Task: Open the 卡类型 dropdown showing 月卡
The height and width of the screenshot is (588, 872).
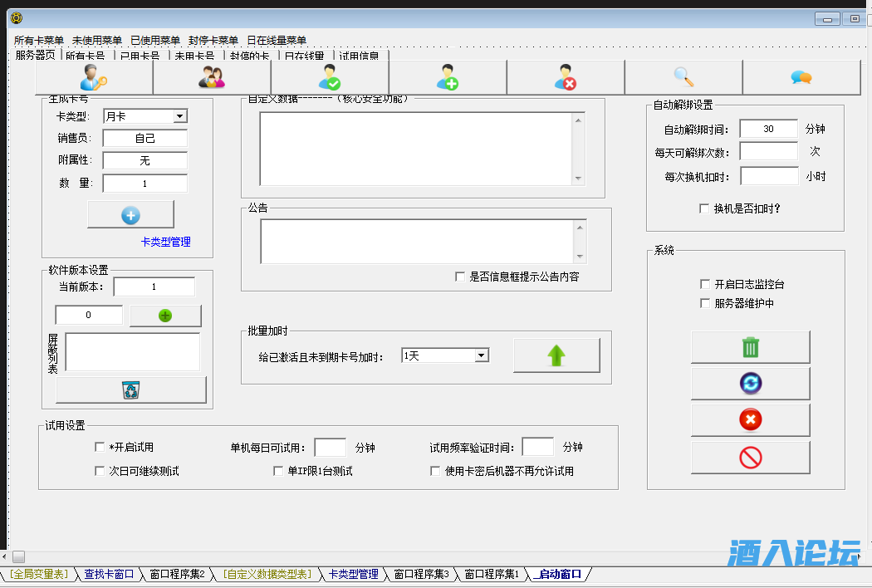Action: point(179,116)
